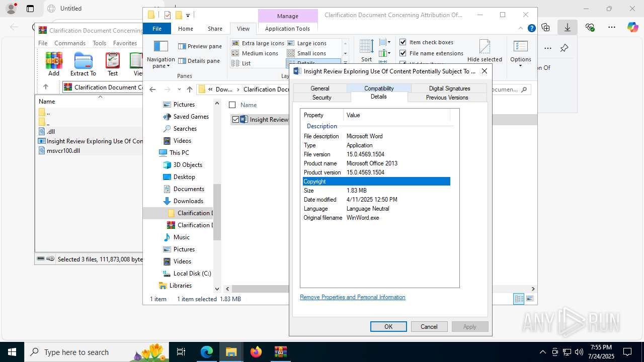Open the Quick Access Toolbar customize dropdown
644x362 pixels.
[188, 15]
